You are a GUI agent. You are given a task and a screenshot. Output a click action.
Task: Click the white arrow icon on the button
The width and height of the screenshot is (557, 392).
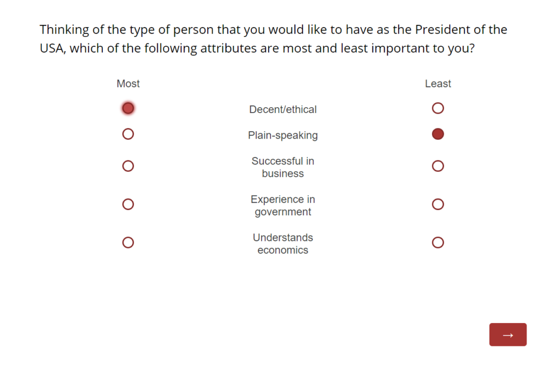click(x=508, y=335)
